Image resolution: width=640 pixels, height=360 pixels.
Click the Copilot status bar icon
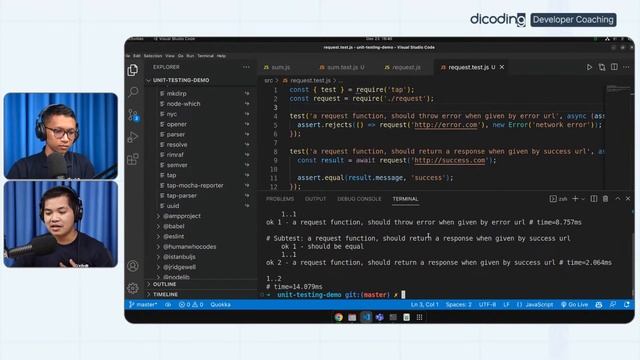coord(599,305)
